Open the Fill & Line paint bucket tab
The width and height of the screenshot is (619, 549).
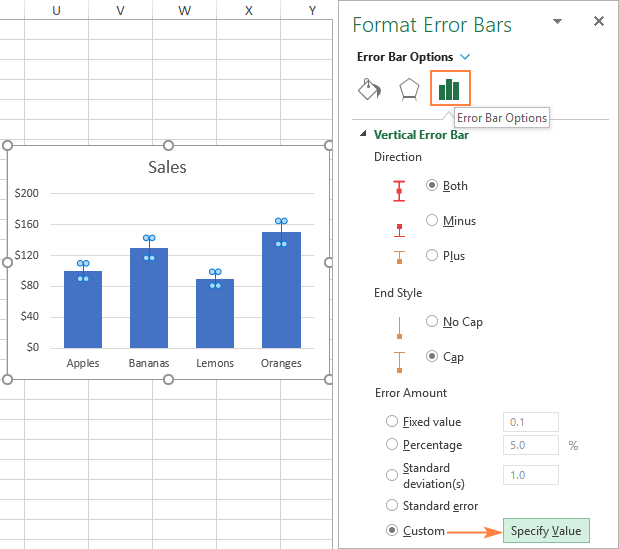click(x=370, y=90)
